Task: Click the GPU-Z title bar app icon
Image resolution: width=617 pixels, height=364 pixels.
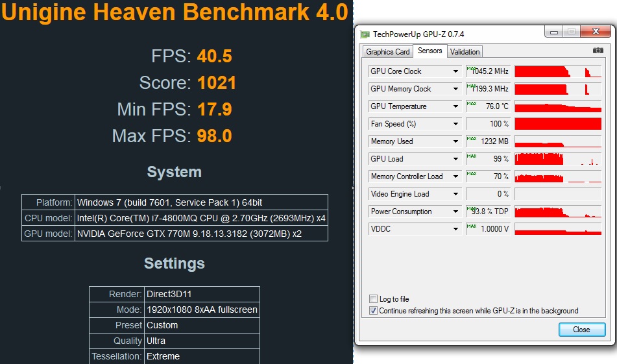Action: 365,34
